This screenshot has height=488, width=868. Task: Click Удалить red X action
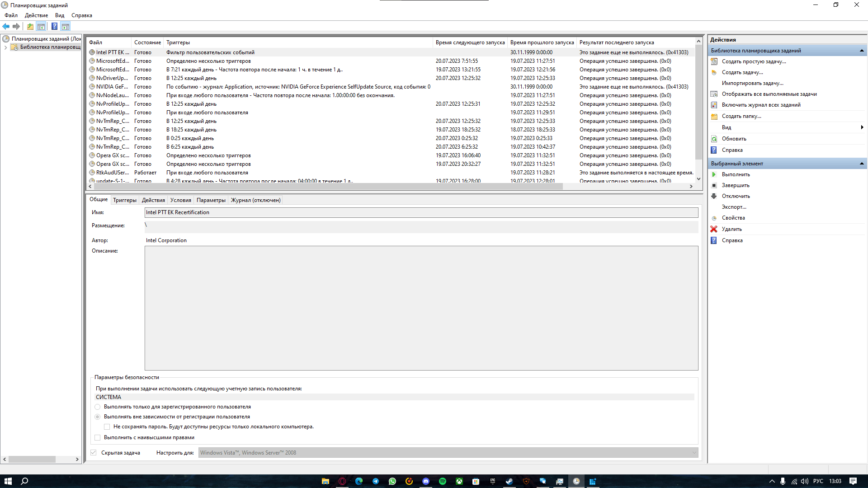[x=731, y=229]
